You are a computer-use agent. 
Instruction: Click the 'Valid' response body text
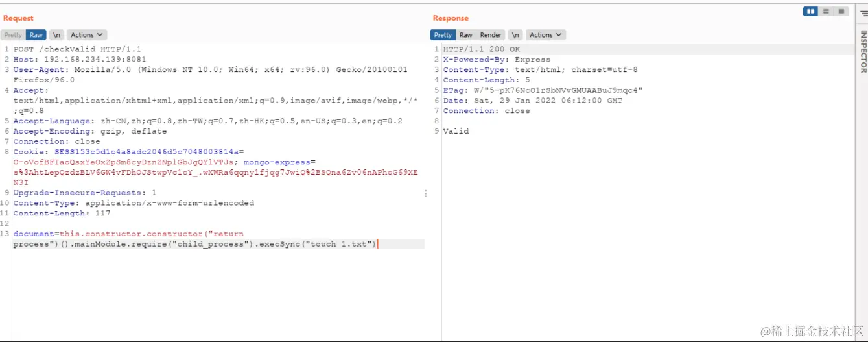456,131
